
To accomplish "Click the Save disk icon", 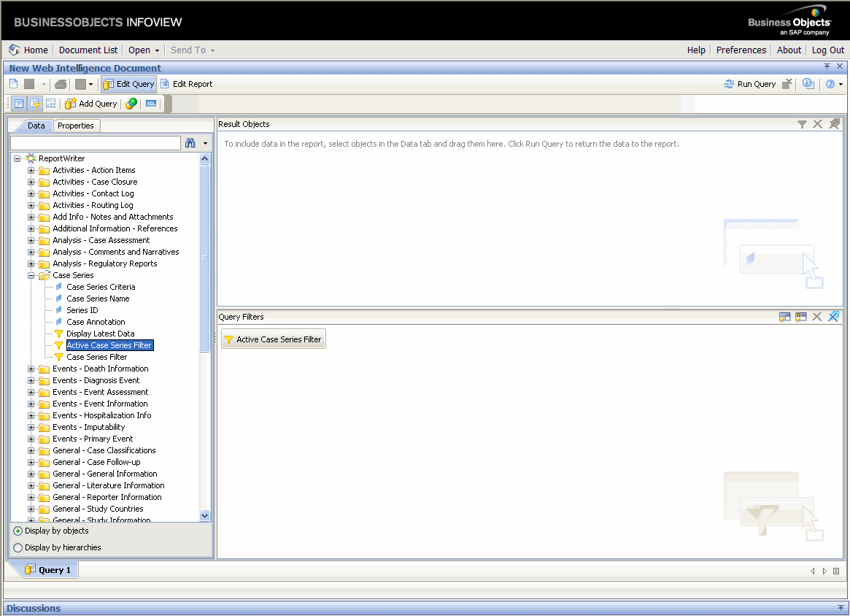I will (29, 84).
